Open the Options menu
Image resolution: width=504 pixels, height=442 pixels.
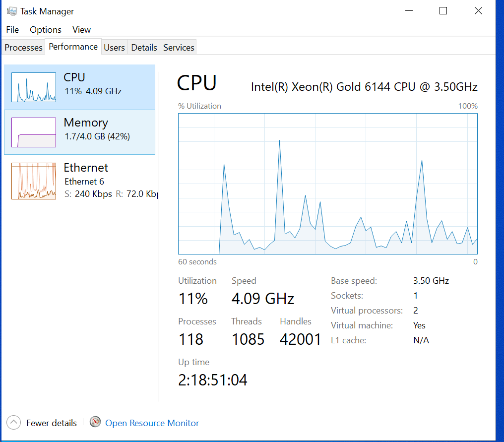click(46, 30)
